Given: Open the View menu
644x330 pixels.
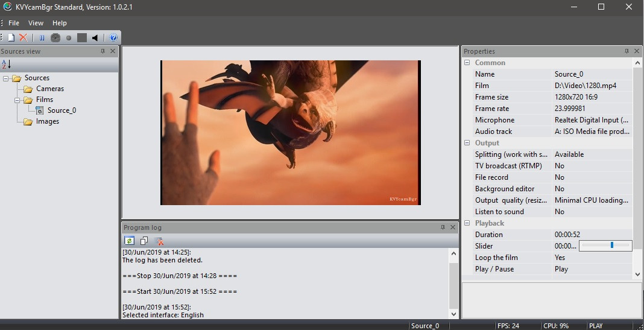Looking at the screenshot, I should pos(36,23).
